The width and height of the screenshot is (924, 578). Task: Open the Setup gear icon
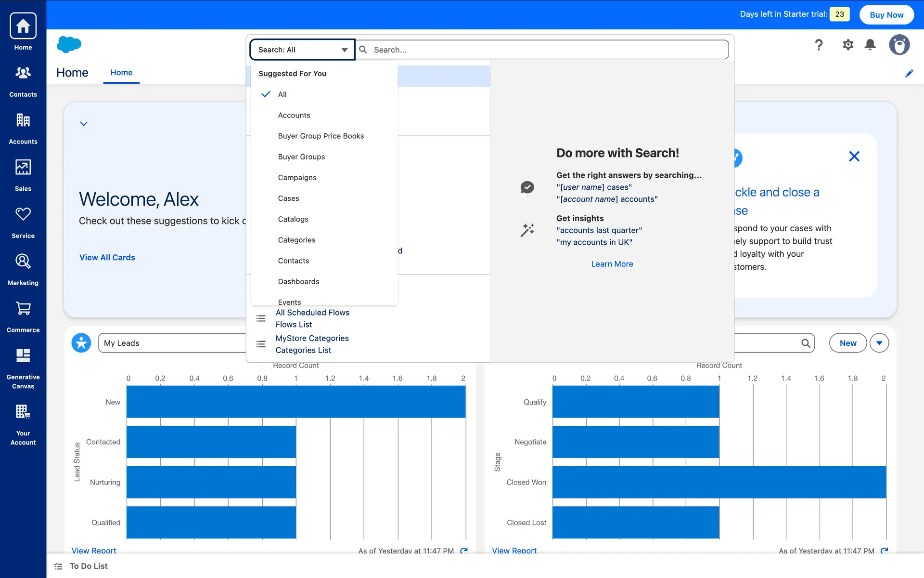tap(848, 45)
